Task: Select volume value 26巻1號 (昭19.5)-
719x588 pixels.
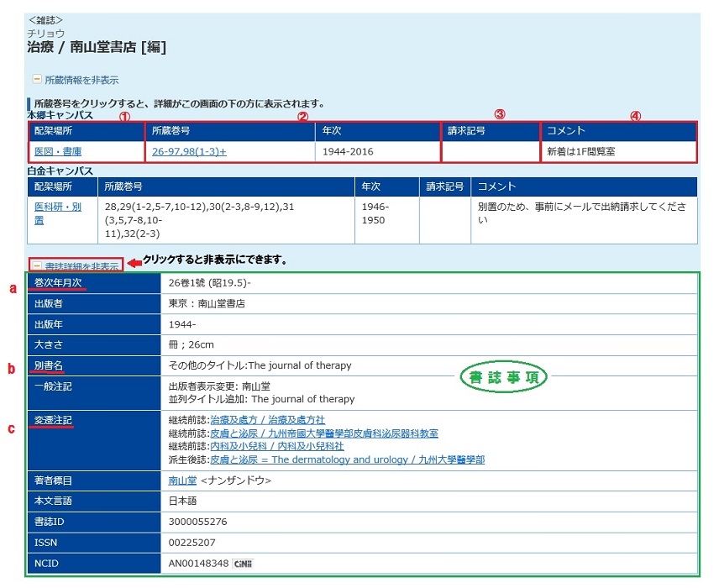Action: (209, 283)
